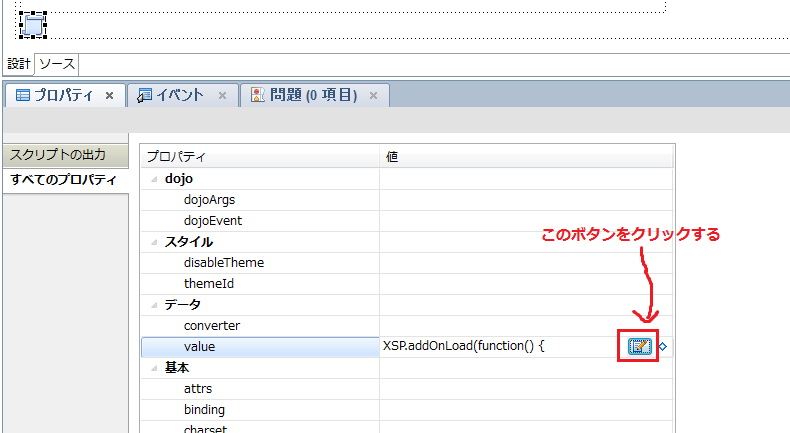790x433 pixels.
Task: Switch to the 設計 design view tab
Action: tap(19, 64)
